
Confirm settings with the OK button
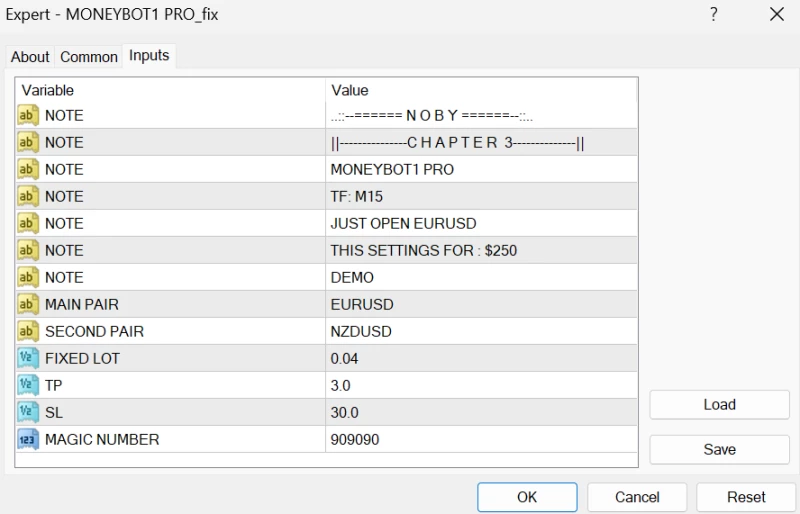[x=527, y=497]
